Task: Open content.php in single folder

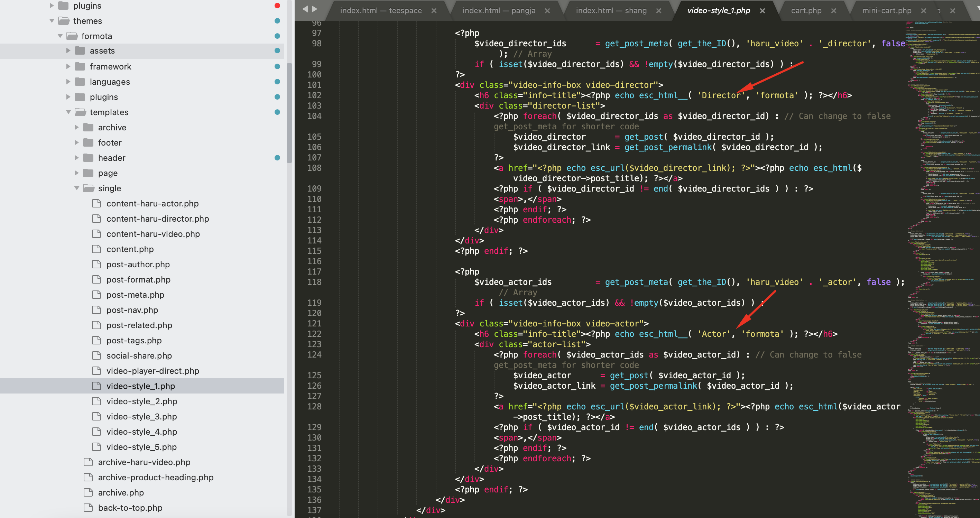Action: point(130,249)
